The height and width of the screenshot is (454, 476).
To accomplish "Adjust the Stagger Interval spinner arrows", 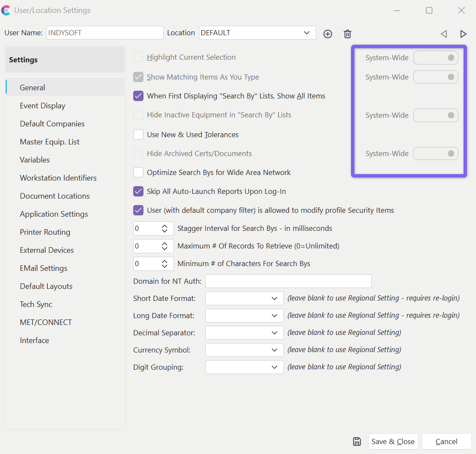I will click(165, 229).
